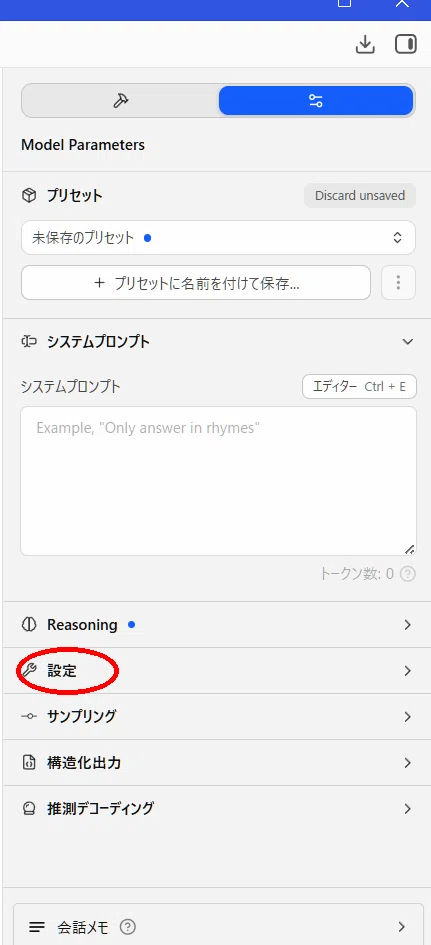Click the 推測デコーディング icon
The image size is (431, 945).
29,809
